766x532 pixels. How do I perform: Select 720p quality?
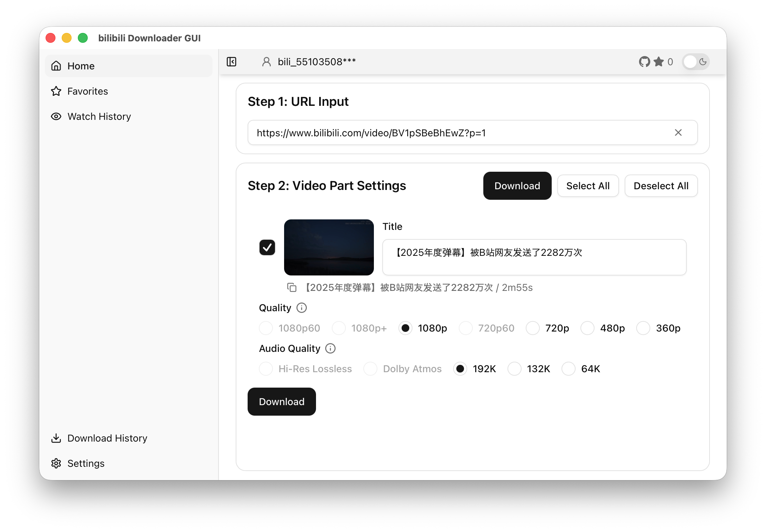click(x=533, y=328)
